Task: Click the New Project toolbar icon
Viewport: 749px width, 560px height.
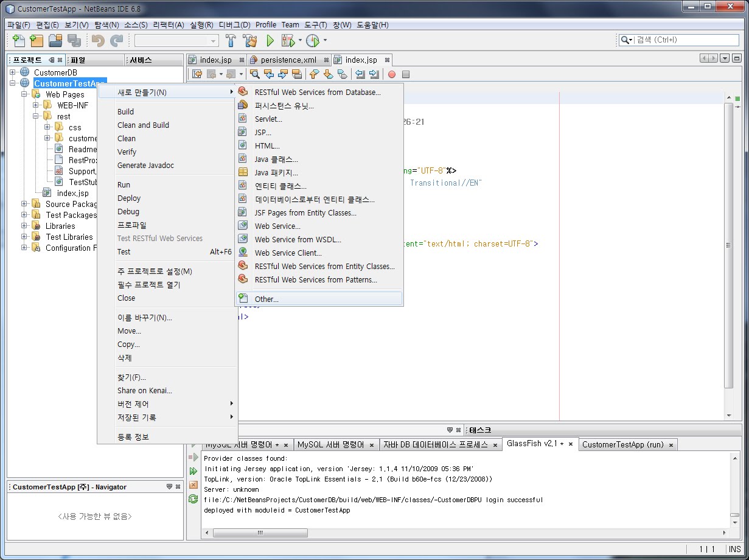Action: (37, 41)
